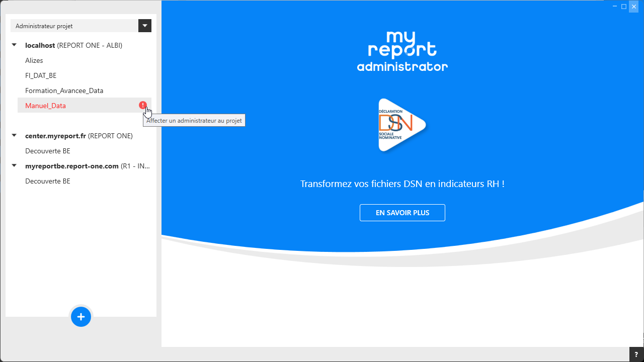Minimize the application window
The height and width of the screenshot is (362, 644).
click(615, 7)
